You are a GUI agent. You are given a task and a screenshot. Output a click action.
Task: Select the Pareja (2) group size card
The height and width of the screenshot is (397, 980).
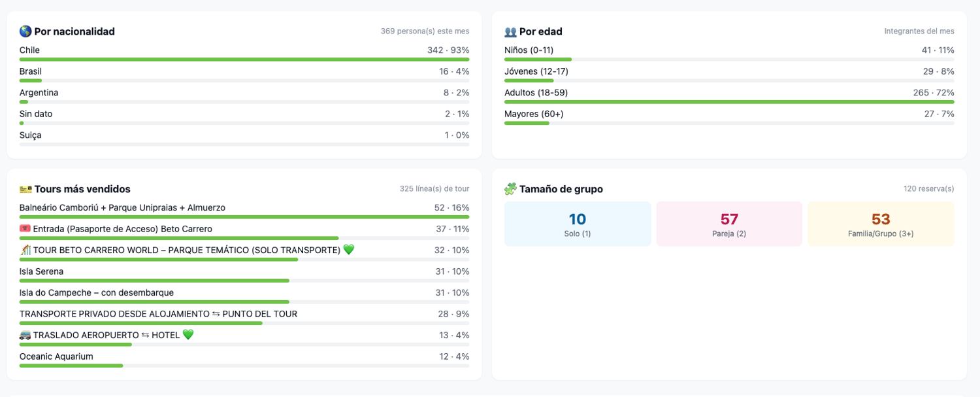click(x=729, y=224)
